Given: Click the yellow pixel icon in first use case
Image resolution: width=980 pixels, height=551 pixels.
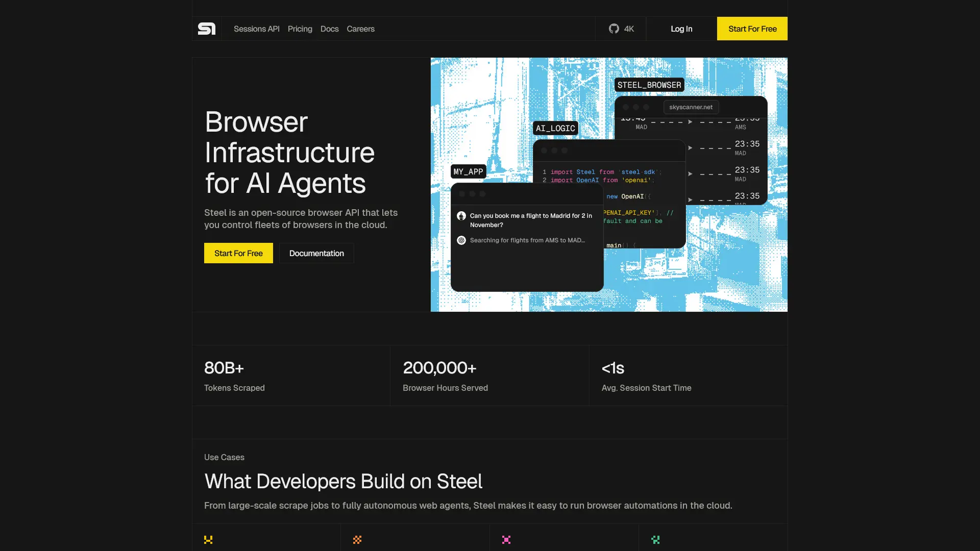Looking at the screenshot, I should pyautogui.click(x=208, y=540).
